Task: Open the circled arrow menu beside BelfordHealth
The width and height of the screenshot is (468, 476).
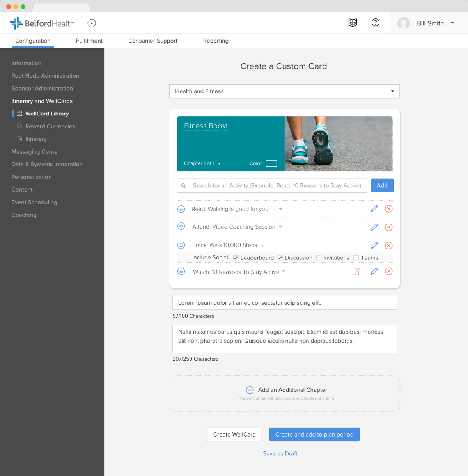Action: click(x=92, y=23)
